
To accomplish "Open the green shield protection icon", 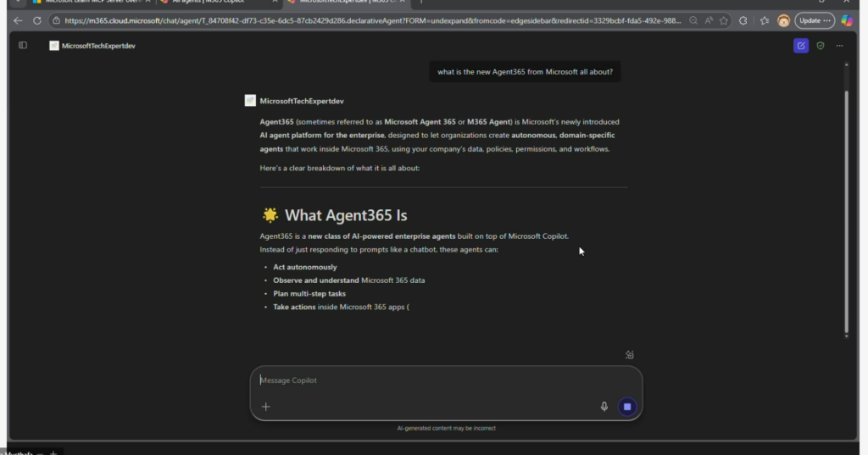I will click(x=821, y=46).
